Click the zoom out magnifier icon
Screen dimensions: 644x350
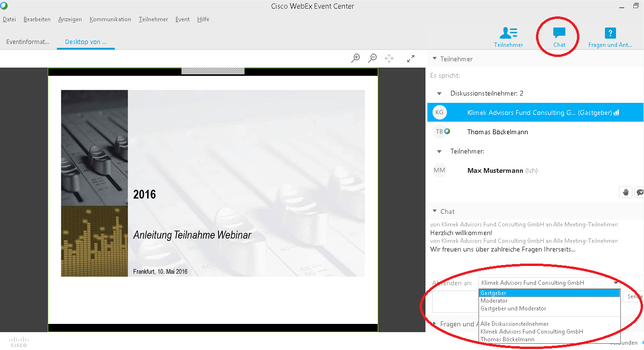click(372, 58)
